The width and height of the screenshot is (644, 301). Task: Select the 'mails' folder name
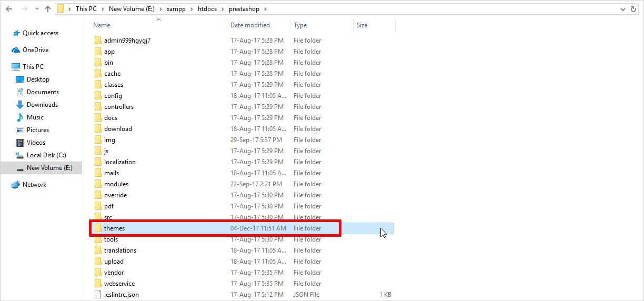[x=112, y=173]
